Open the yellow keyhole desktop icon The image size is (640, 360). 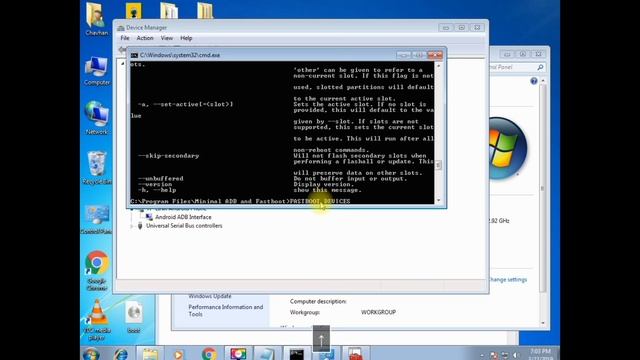[133, 10]
